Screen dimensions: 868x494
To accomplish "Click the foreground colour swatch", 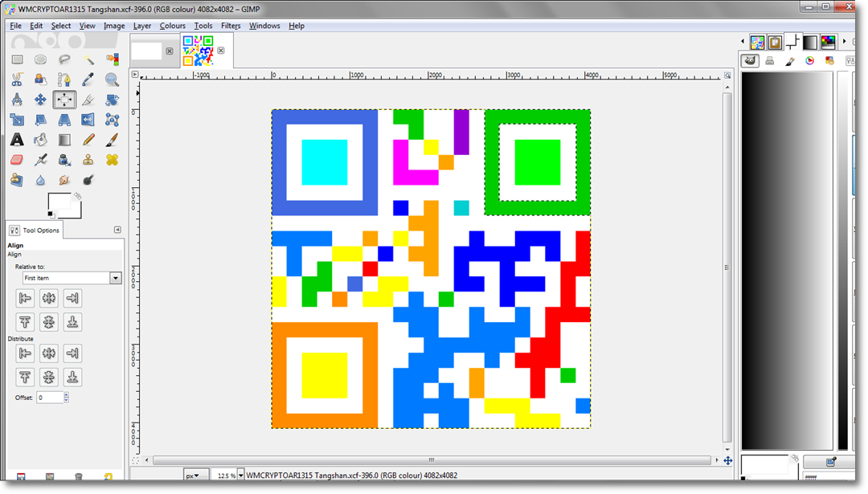I will (x=59, y=202).
